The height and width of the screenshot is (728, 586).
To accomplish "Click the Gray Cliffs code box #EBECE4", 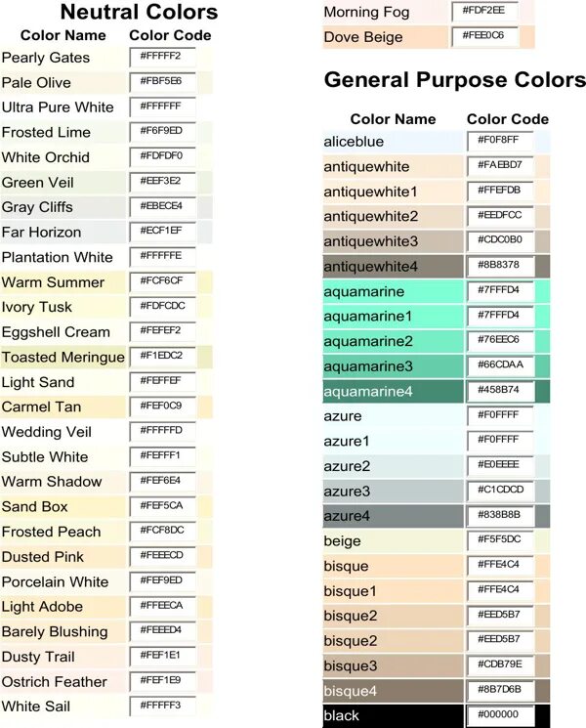I will [x=162, y=207].
